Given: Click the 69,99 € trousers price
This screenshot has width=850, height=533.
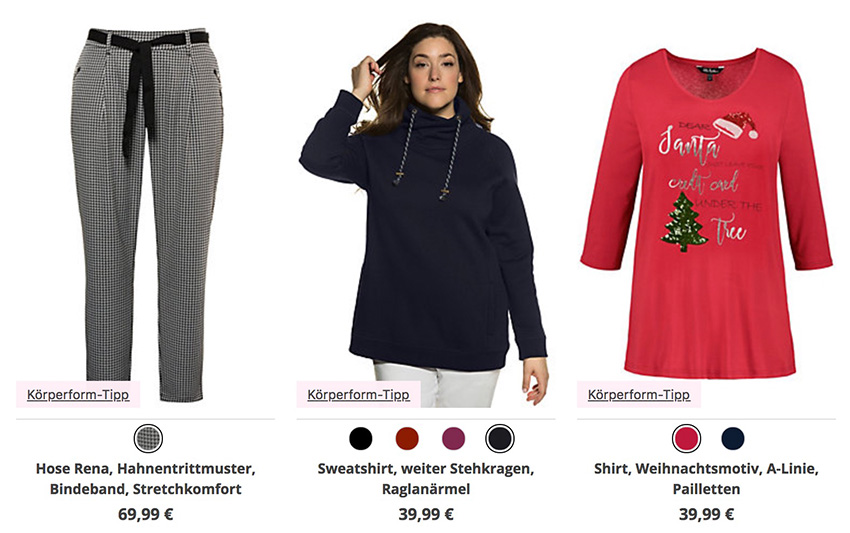Looking at the screenshot, I should pyautogui.click(x=145, y=514).
